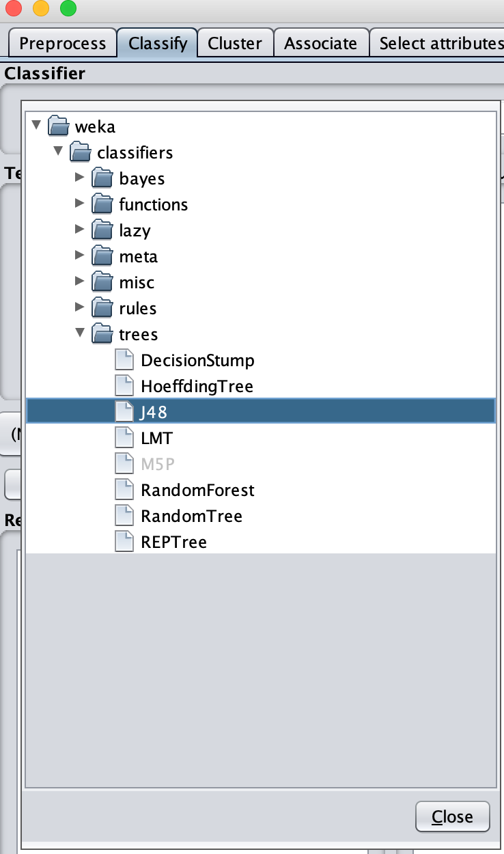Select the DecisionStump classifier
The height and width of the screenshot is (854, 504).
[197, 361]
